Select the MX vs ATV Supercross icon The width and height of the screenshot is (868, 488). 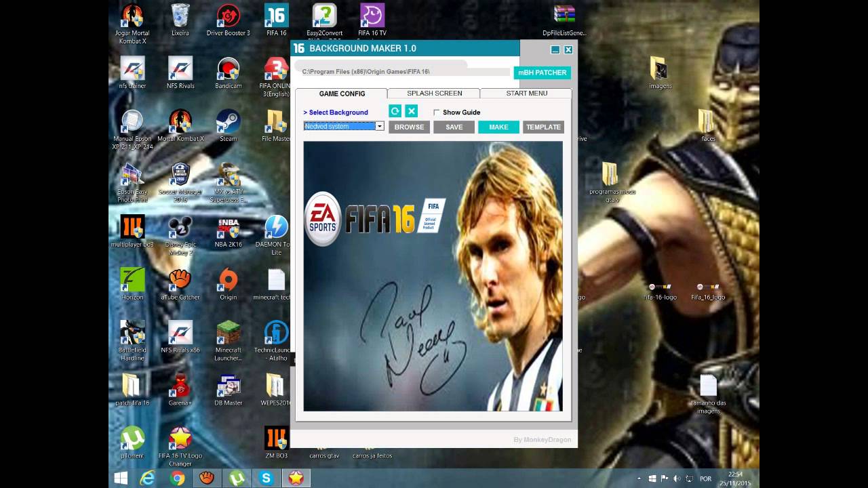(229, 182)
